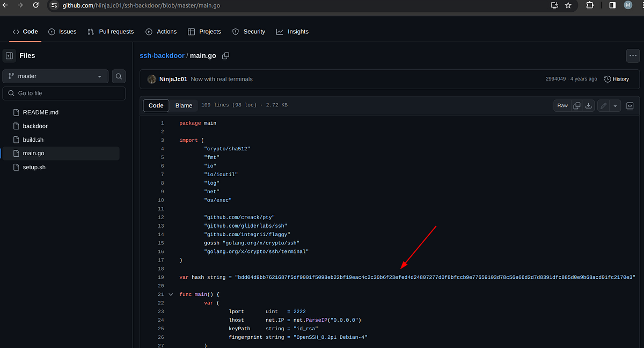
Task: Click line number 1
Action: point(162,123)
